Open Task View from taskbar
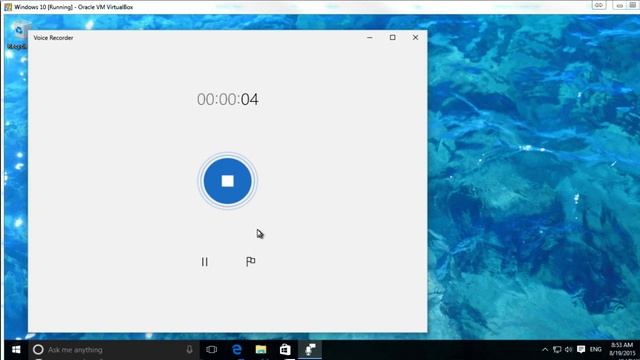 pos(211,350)
